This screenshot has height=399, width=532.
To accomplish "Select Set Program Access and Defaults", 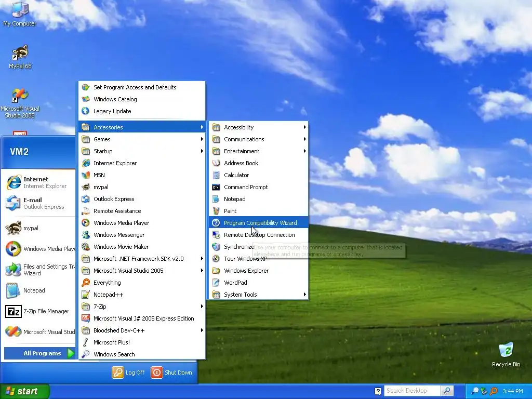I will click(x=142, y=87).
